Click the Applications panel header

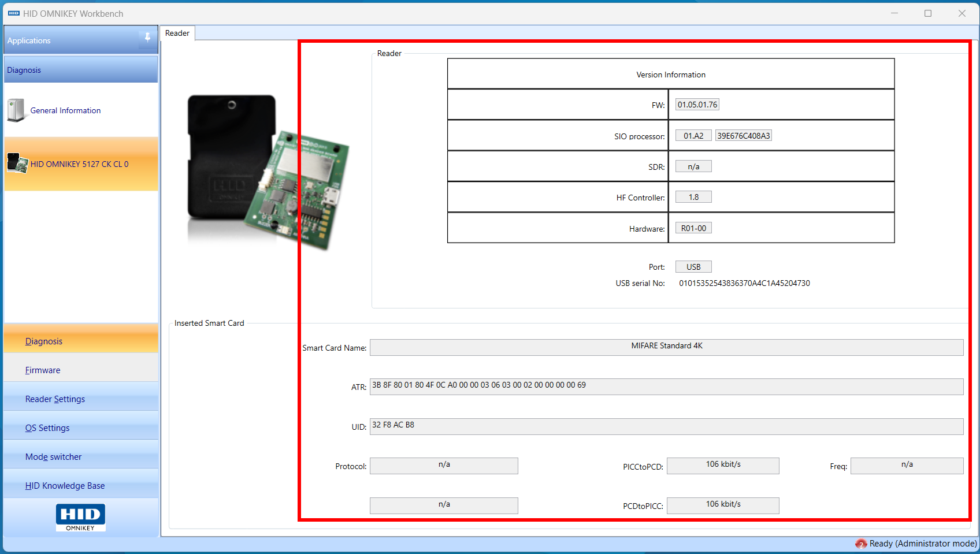[81, 40]
